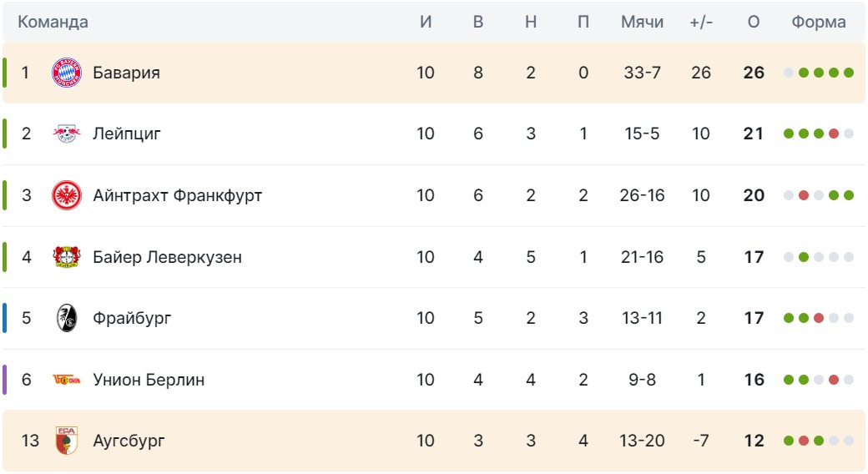This screenshot has width=868, height=474.
Task: Open the Байер Леверкузен team link
Action: [167, 257]
